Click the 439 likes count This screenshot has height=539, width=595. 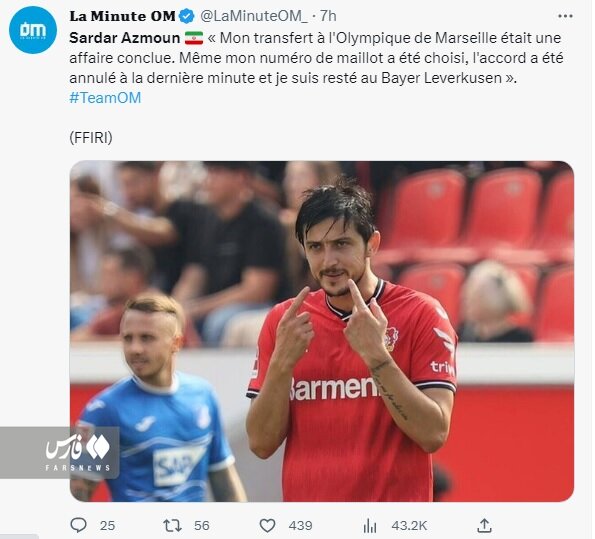pyautogui.click(x=300, y=526)
